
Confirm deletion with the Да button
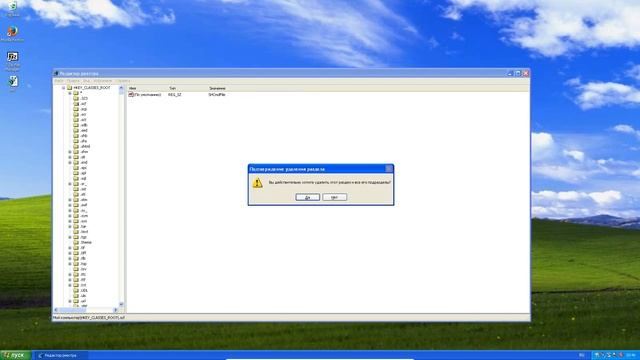(307, 197)
